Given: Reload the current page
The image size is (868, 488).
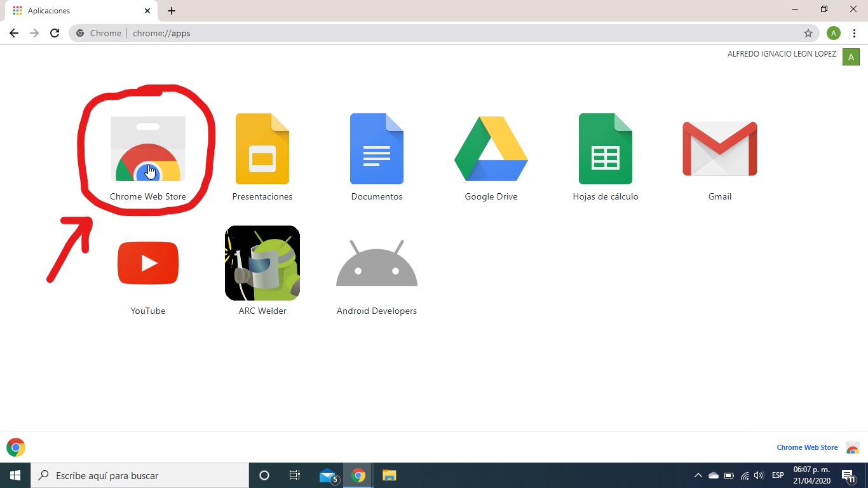Looking at the screenshot, I should (55, 33).
